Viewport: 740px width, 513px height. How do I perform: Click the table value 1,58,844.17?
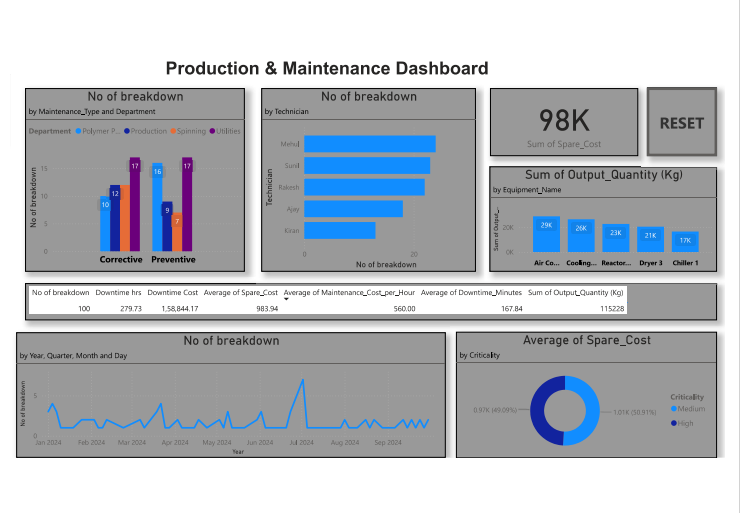[x=180, y=309]
